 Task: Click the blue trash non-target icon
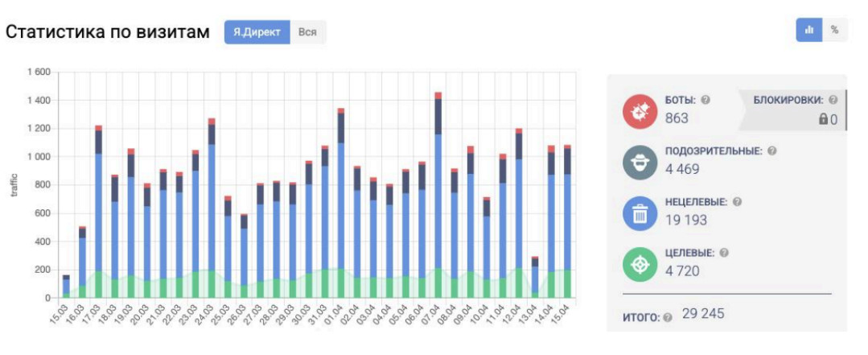pyautogui.click(x=640, y=214)
